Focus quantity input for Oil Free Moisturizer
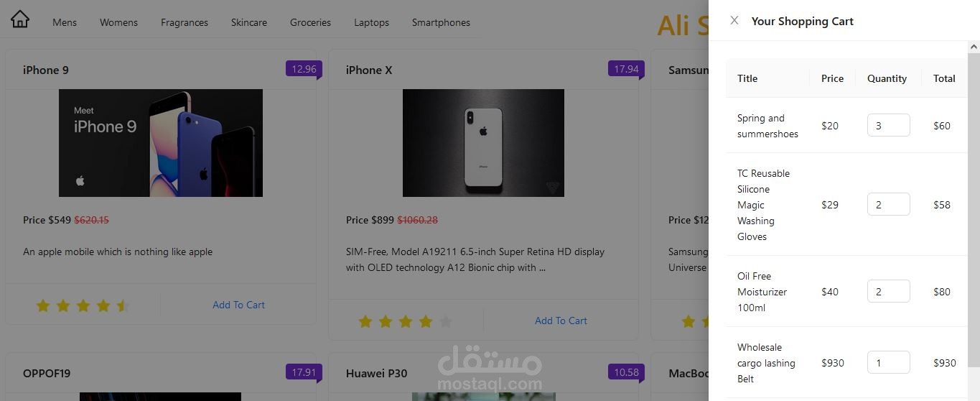This screenshot has height=401, width=980. pyautogui.click(x=888, y=291)
